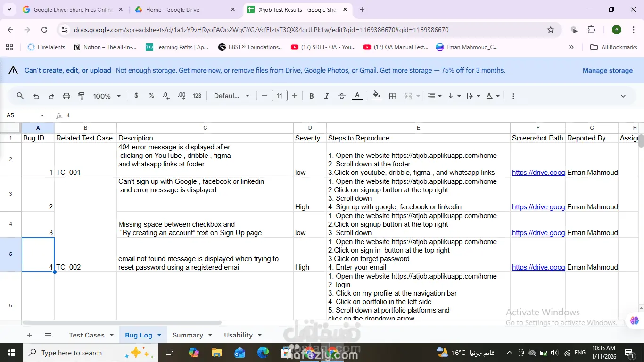The width and height of the screenshot is (644, 362).
Task: Open the three-dot more toolbar options
Action: click(513, 96)
